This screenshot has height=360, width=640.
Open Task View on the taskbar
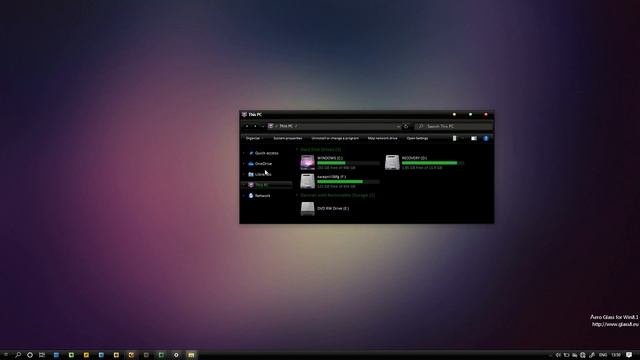pos(42,355)
